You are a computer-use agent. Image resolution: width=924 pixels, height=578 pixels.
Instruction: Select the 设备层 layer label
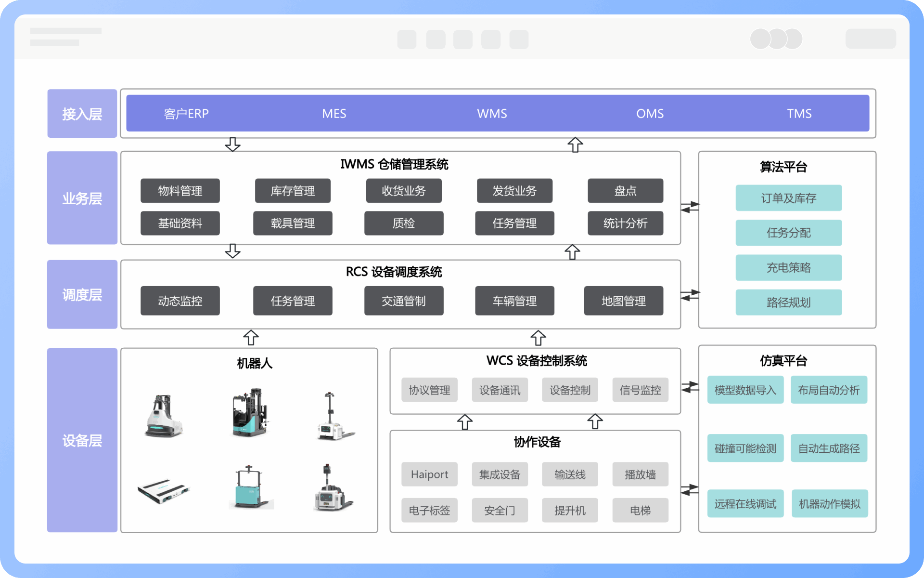coord(82,440)
